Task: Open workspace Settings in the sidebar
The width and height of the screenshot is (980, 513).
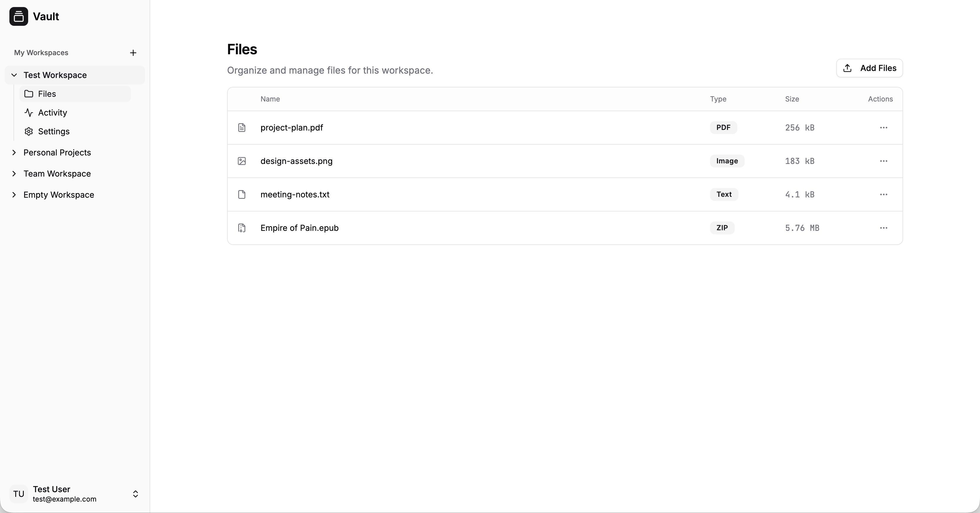Action: (54, 132)
